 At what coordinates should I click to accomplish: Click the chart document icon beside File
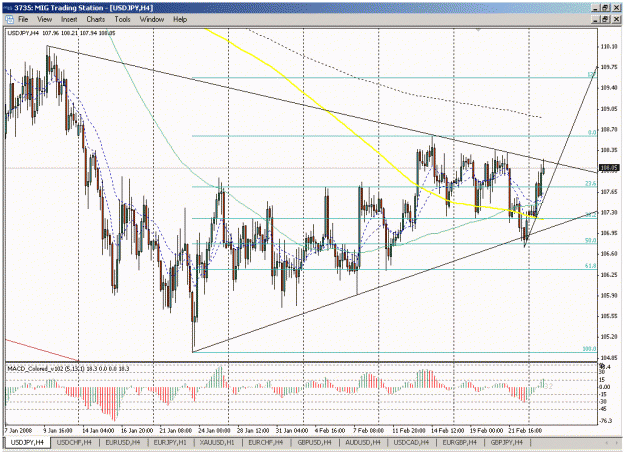tap(9, 19)
